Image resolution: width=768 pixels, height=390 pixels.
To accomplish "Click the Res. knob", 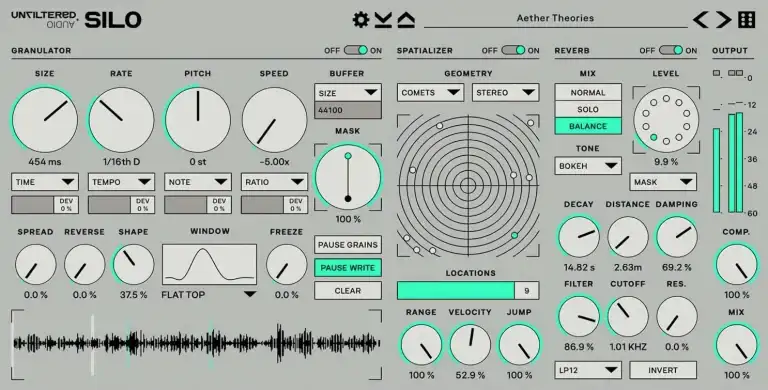I will tap(676, 317).
